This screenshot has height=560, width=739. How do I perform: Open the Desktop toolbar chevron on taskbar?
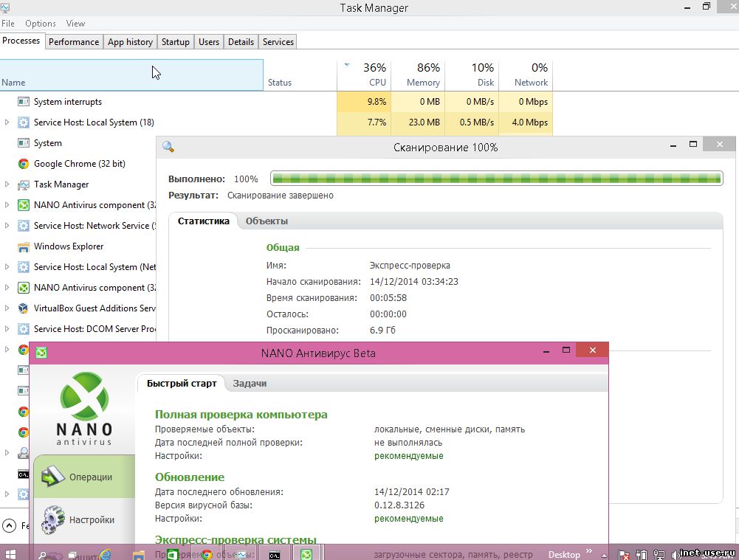coord(589,550)
